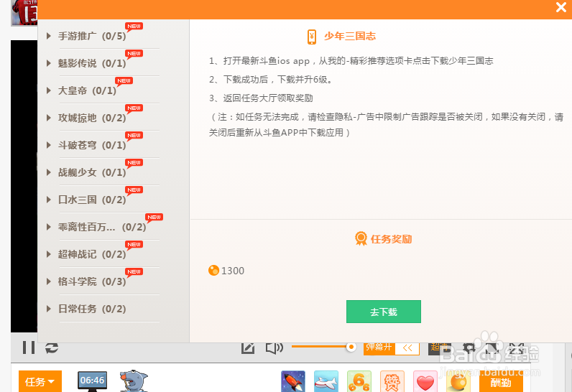Click the green 去下载 button
This screenshot has width=572, height=392.
(384, 312)
